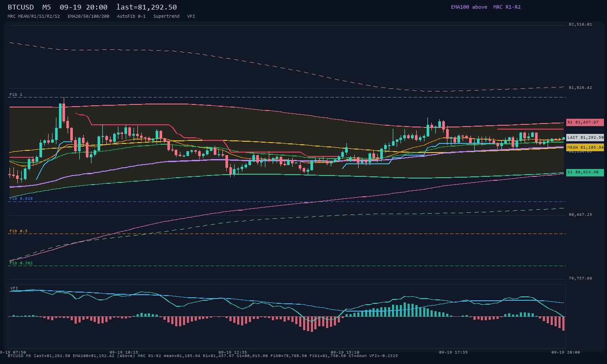
Task: Select the EMA20/50/100/200 indicator label
Action: [88, 16]
